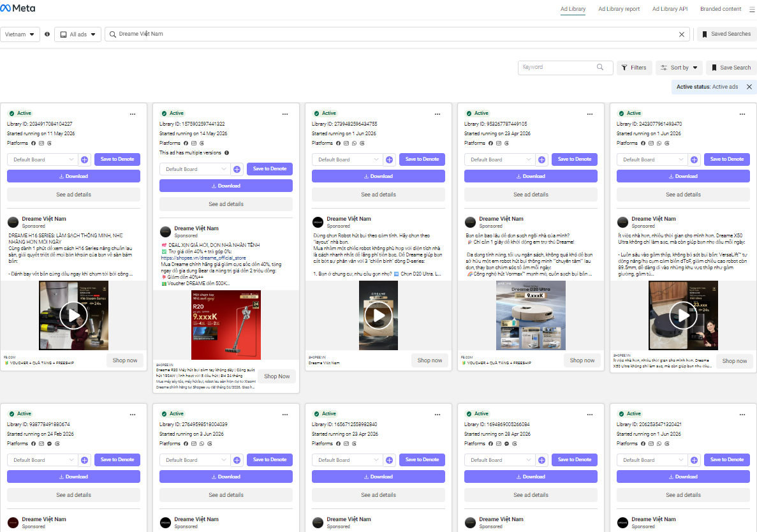The image size is (757, 532).
Task: Expand Default Board dropdown on ad 1575902597441322
Action: (x=195, y=170)
